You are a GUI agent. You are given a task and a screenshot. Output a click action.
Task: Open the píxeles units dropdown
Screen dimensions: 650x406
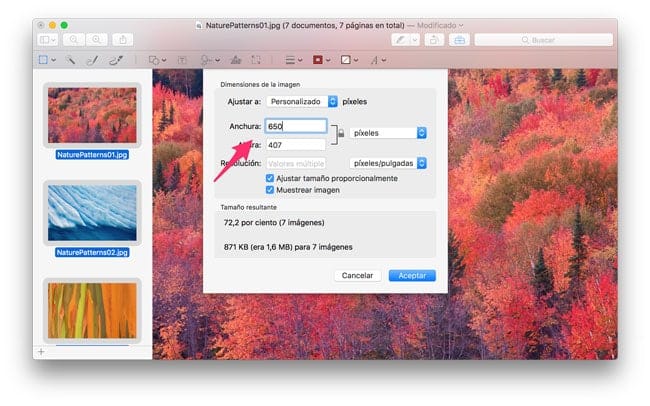tap(388, 133)
